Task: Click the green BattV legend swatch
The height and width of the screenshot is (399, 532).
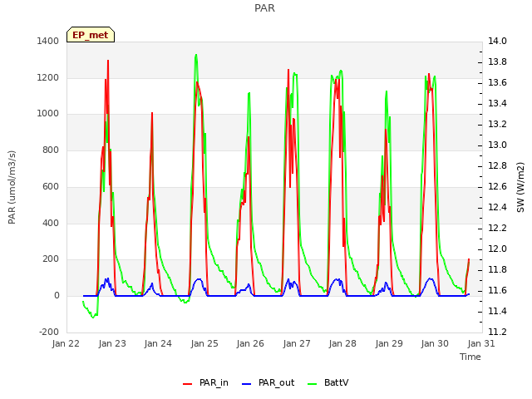Action: pyautogui.click(x=312, y=384)
